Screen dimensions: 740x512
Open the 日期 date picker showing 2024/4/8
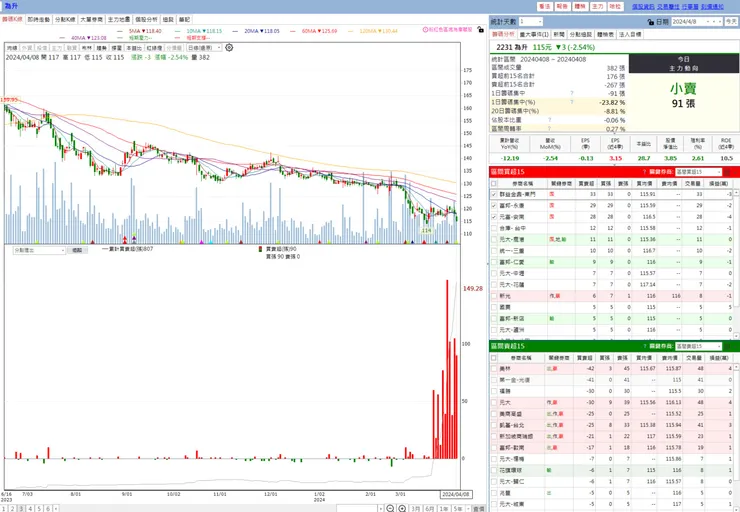(x=696, y=22)
